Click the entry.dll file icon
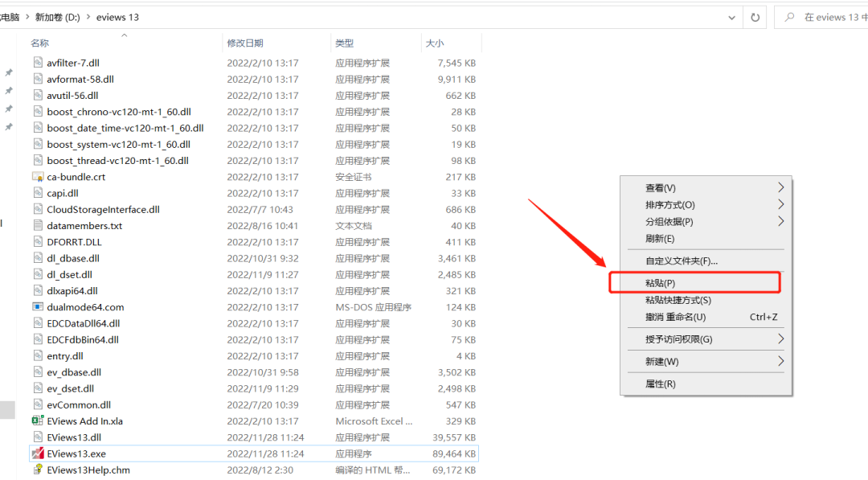Image resolution: width=868 pixels, height=480 pixels. click(39, 355)
